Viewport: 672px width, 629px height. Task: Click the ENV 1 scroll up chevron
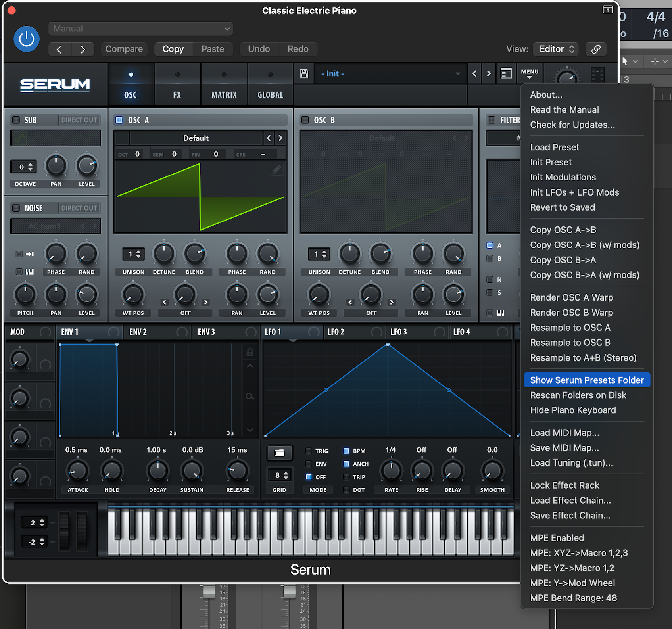[x=250, y=366]
